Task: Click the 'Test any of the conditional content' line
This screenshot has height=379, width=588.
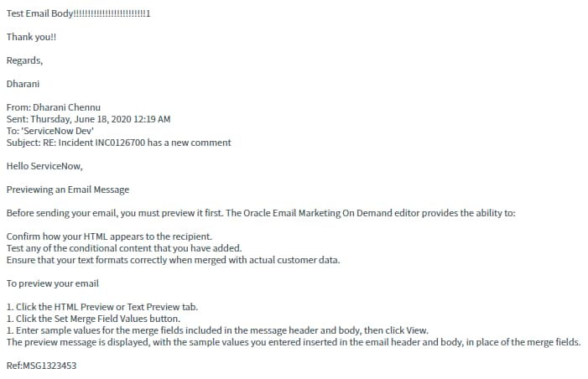Action: [124, 248]
